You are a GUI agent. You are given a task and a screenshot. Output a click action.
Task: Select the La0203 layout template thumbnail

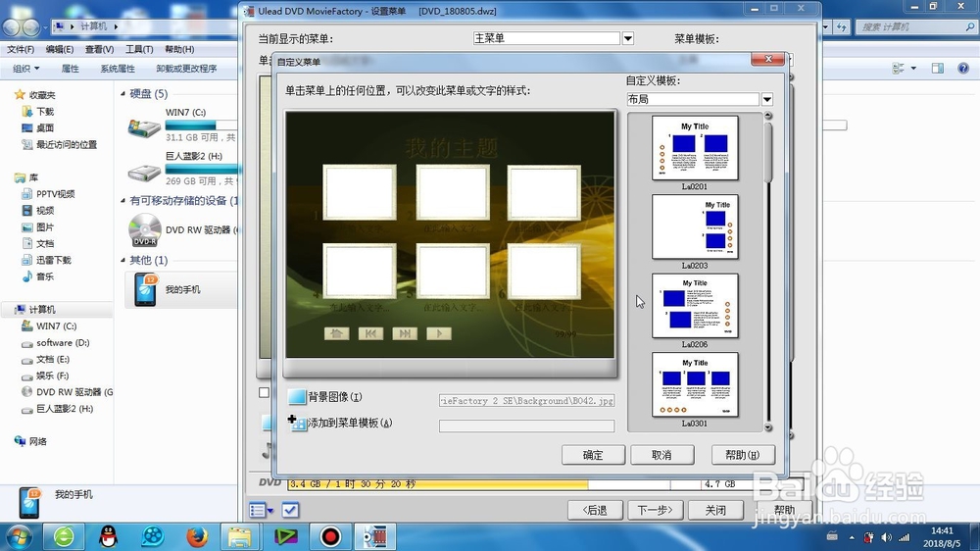[695, 227]
